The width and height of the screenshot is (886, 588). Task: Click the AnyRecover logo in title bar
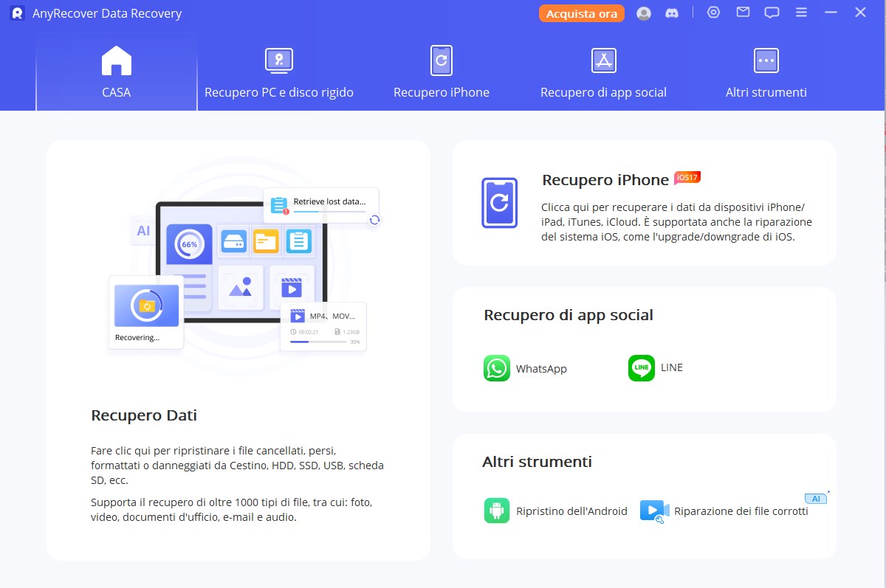coord(18,13)
